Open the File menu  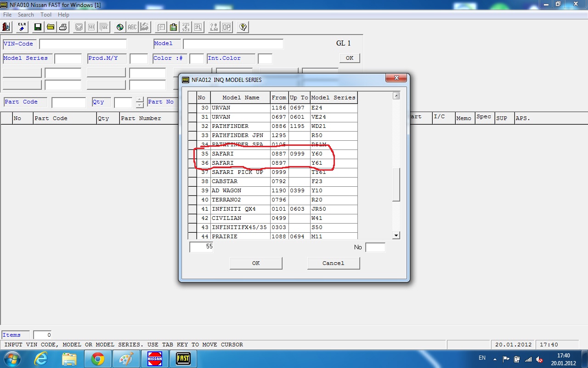pyautogui.click(x=7, y=15)
